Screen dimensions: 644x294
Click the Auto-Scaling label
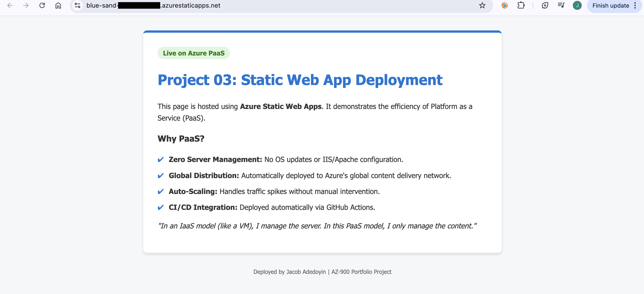click(193, 191)
